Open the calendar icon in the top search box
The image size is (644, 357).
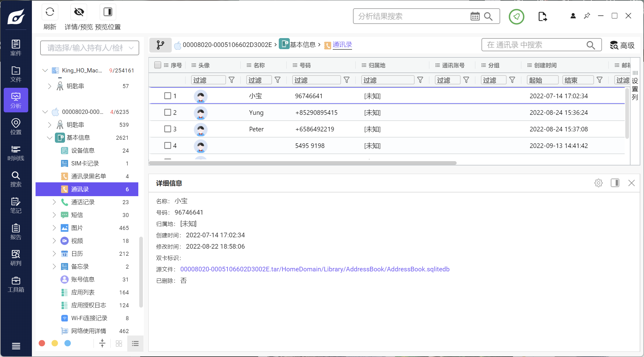[x=475, y=16]
